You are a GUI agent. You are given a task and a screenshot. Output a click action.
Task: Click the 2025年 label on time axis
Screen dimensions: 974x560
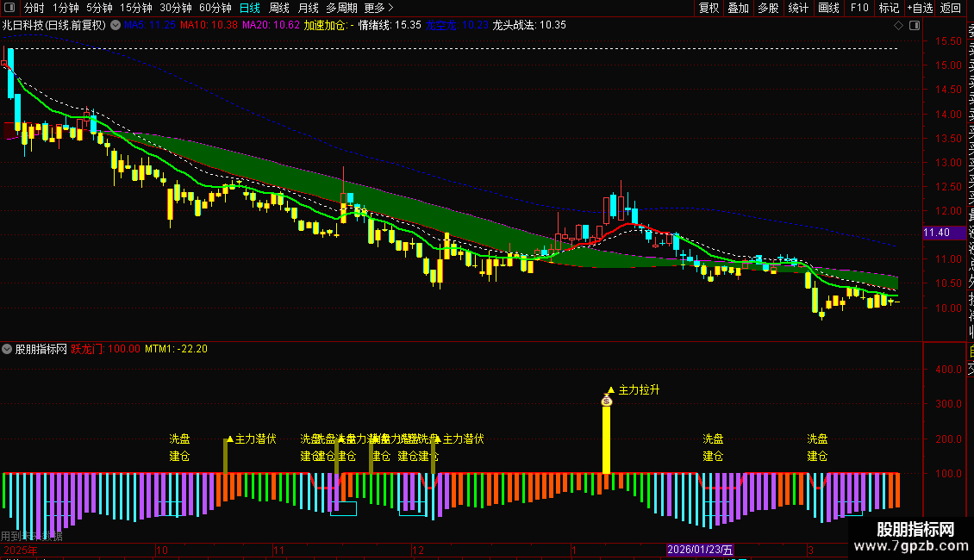tap(21, 550)
